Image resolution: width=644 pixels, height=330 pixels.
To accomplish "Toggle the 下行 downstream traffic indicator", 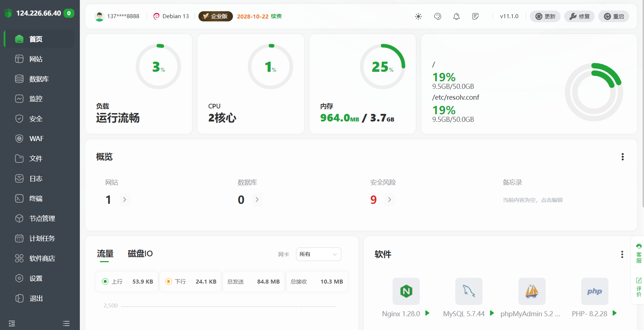I will pyautogui.click(x=169, y=281).
